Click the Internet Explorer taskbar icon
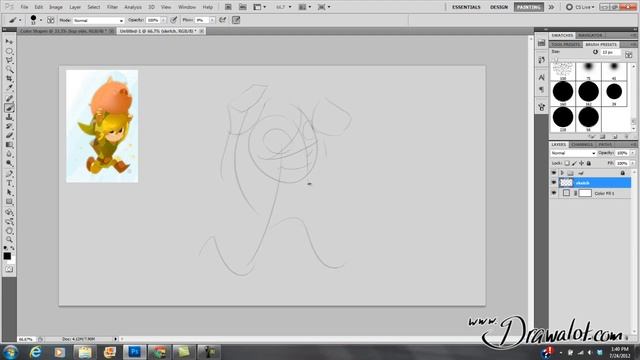Screen dimensions: 640x360 (x=36, y=351)
